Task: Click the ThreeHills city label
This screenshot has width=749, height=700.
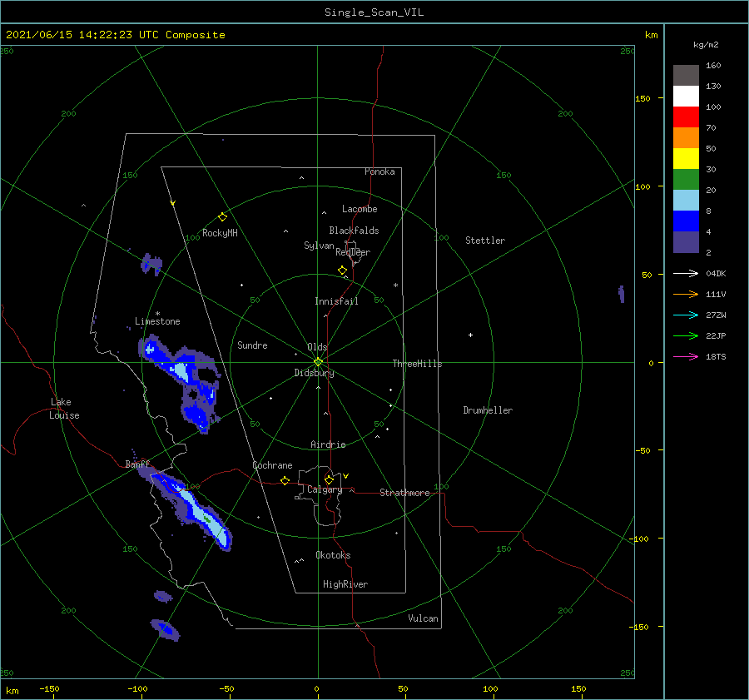Action: pyautogui.click(x=417, y=364)
